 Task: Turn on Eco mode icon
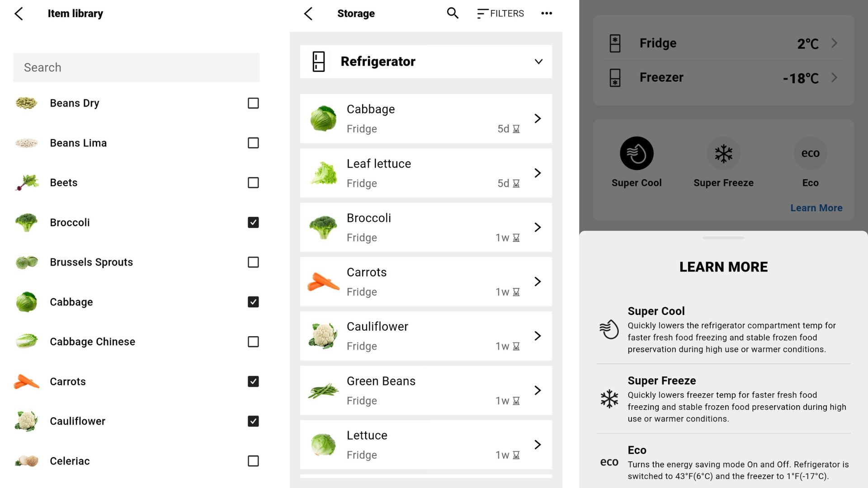[x=810, y=154]
